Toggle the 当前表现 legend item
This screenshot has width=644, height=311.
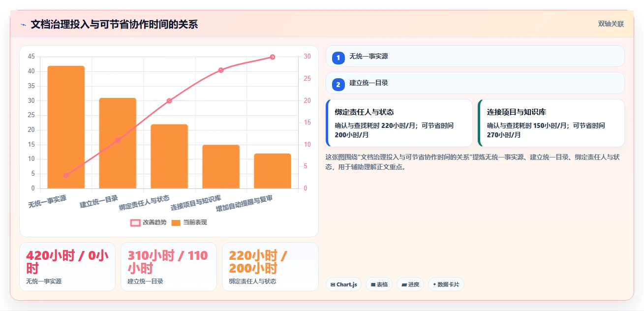(x=189, y=222)
